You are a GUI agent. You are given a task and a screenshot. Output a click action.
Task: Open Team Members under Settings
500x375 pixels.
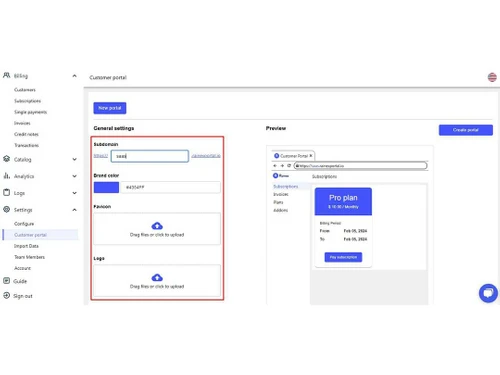coord(29,257)
